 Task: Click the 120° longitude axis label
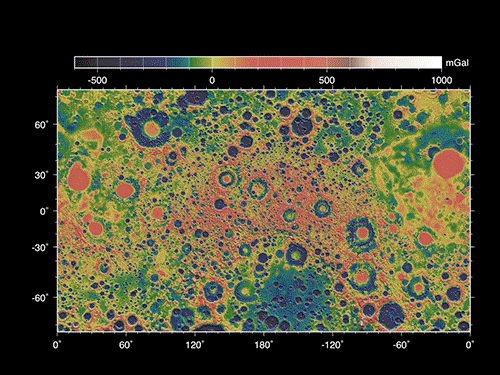click(x=195, y=345)
